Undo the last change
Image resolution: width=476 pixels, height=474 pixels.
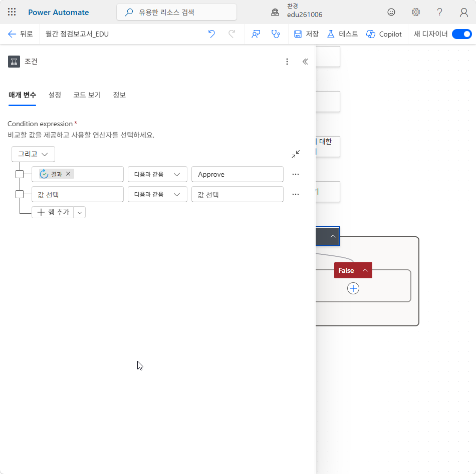pos(211,34)
